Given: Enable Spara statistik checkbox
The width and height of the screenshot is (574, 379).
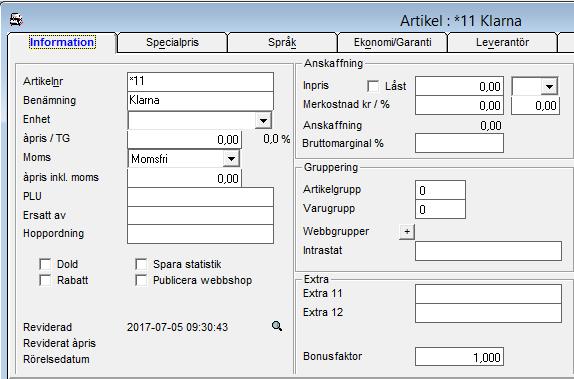Looking at the screenshot, I should (141, 264).
